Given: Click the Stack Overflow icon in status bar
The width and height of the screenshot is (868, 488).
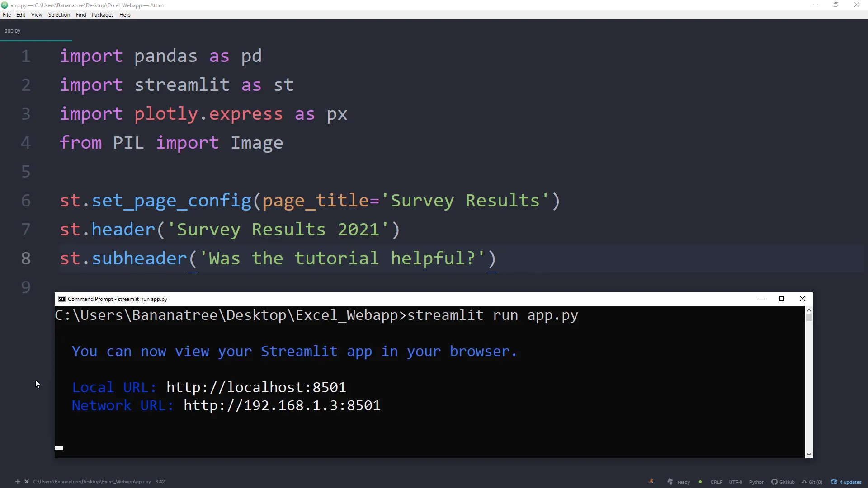Looking at the screenshot, I should pos(651,481).
